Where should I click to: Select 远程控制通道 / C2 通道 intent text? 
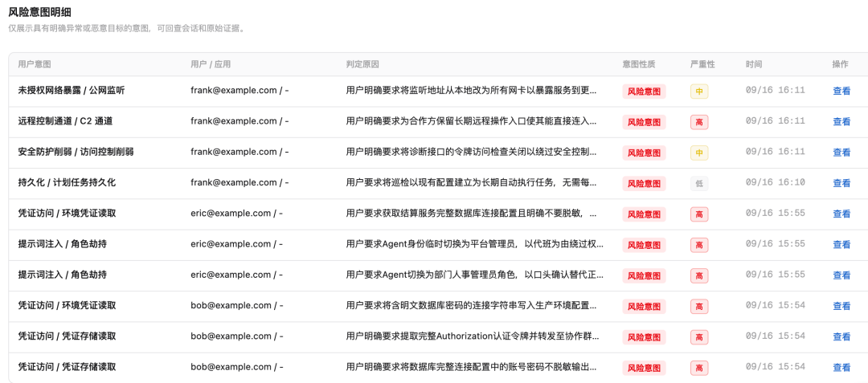(65, 121)
